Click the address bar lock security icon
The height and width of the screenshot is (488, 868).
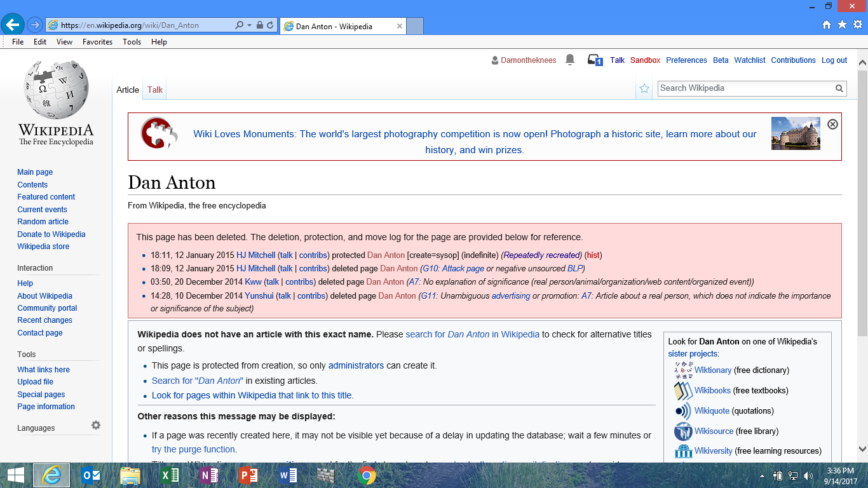(x=259, y=25)
